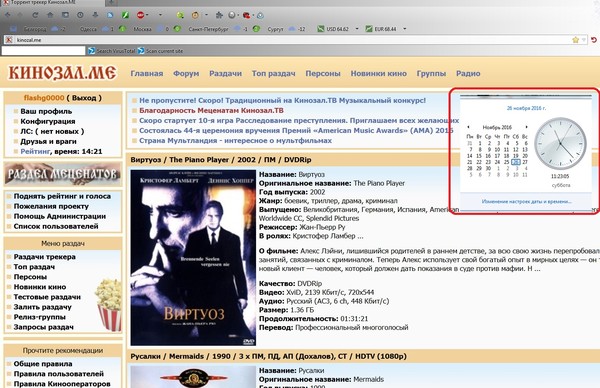Open the history clock icon in toolbar

80,15
